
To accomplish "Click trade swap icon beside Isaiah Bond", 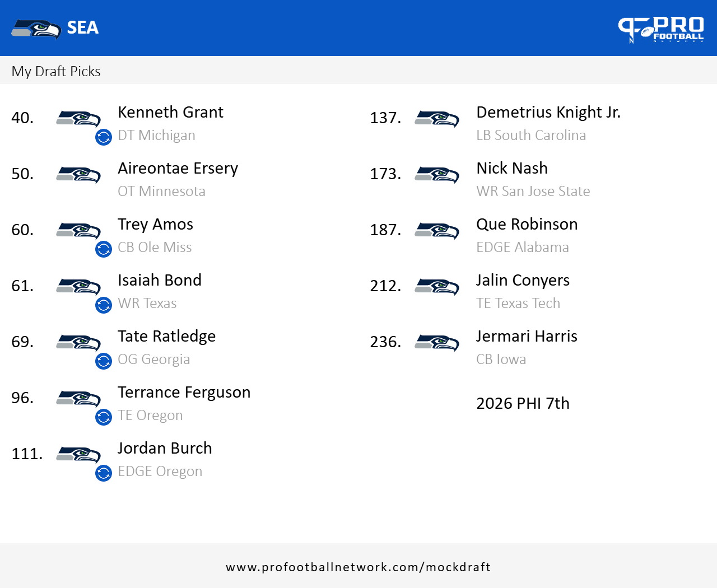I will [x=104, y=305].
